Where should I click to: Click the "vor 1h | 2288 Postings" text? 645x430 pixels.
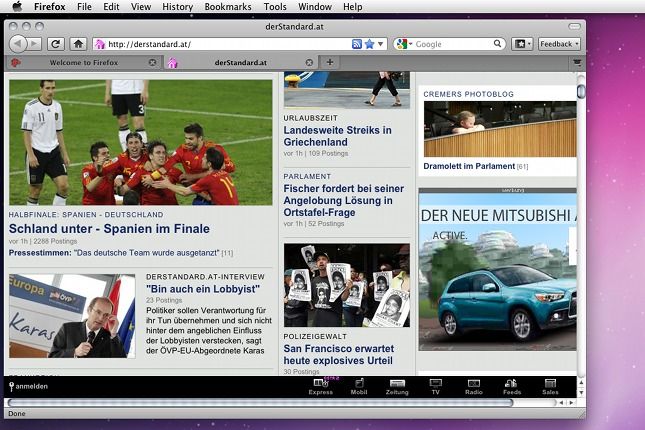pyautogui.click(x=43, y=241)
